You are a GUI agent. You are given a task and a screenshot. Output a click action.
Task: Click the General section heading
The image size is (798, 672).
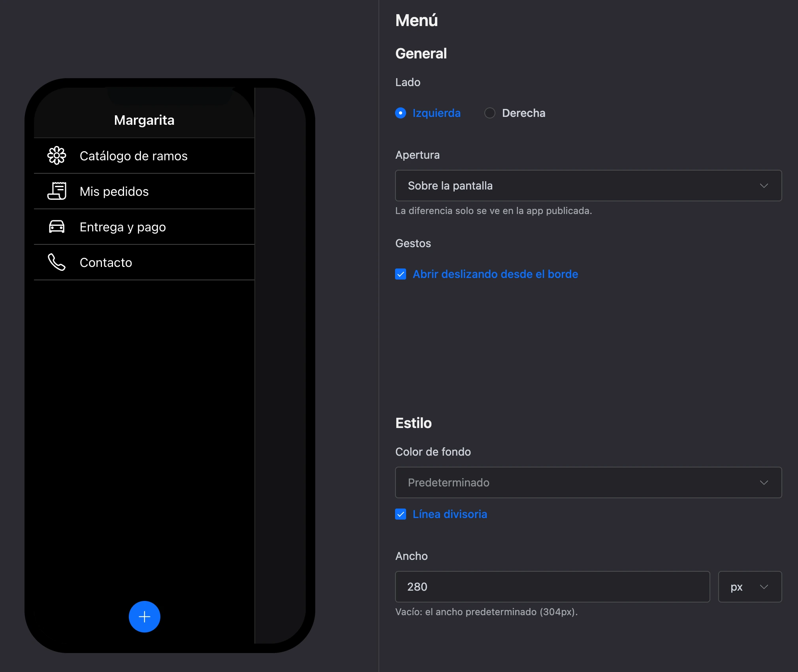click(x=421, y=53)
